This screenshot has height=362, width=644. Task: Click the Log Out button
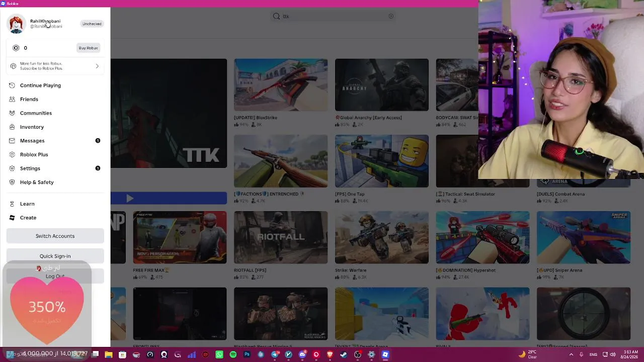pyautogui.click(x=55, y=276)
